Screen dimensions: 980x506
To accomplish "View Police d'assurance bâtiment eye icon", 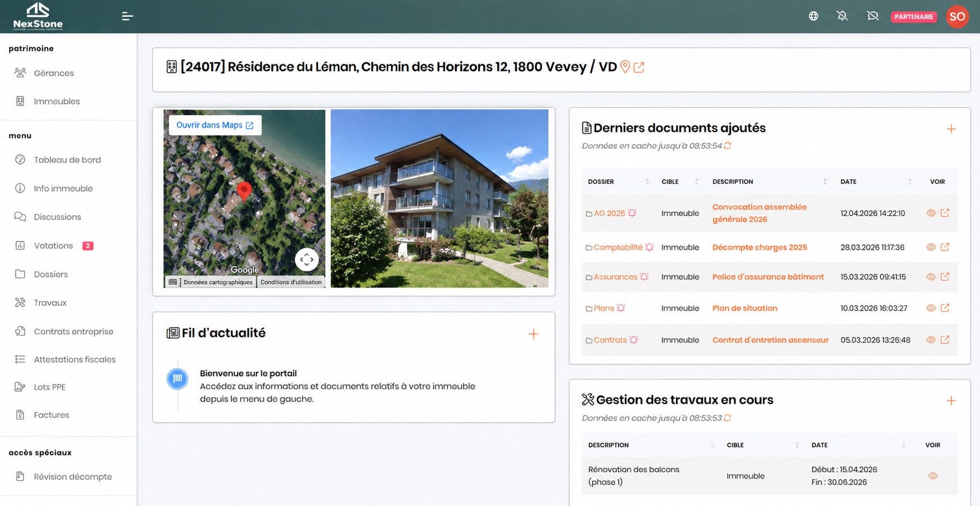I will point(931,277).
